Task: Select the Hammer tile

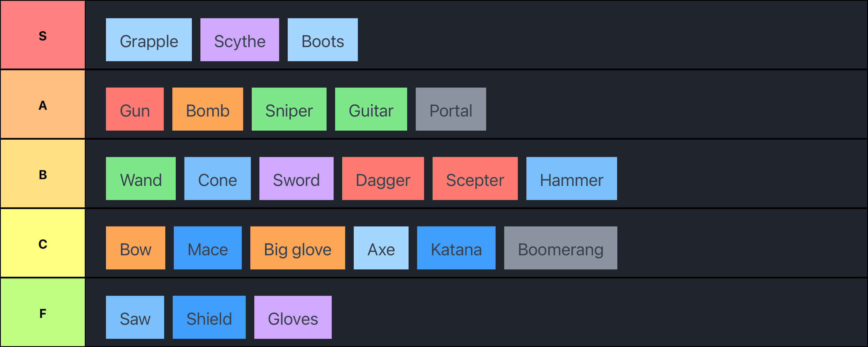Action: [x=572, y=178]
